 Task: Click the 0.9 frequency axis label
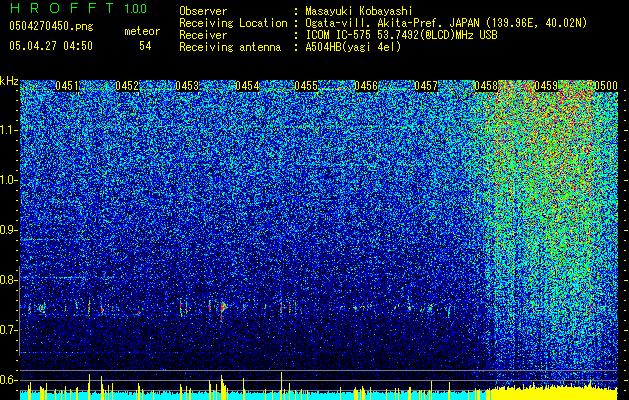point(8,230)
